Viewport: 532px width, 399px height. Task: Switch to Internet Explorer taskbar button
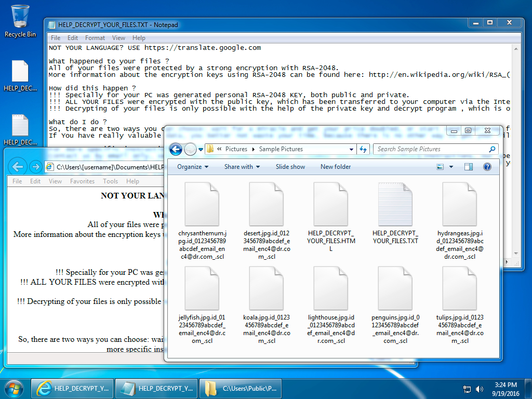point(72,389)
